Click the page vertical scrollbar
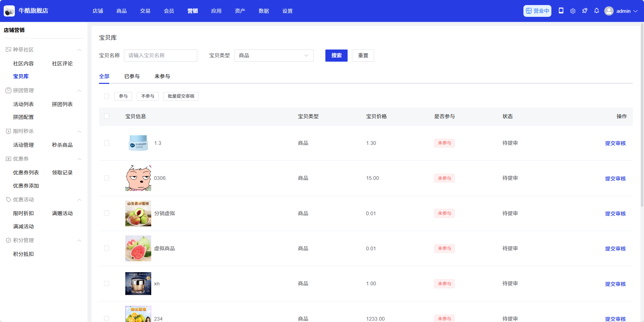Viewport: 644px width, 322px height. tap(642, 115)
